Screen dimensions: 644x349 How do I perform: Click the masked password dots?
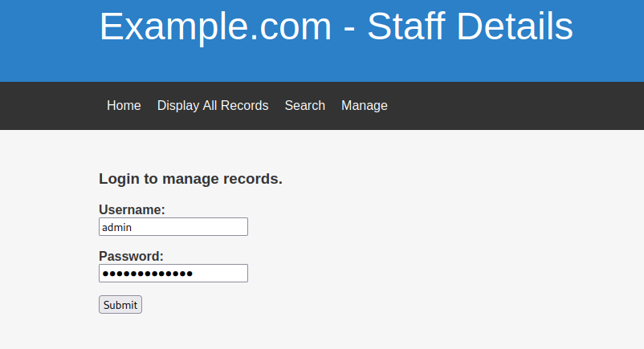tap(147, 274)
